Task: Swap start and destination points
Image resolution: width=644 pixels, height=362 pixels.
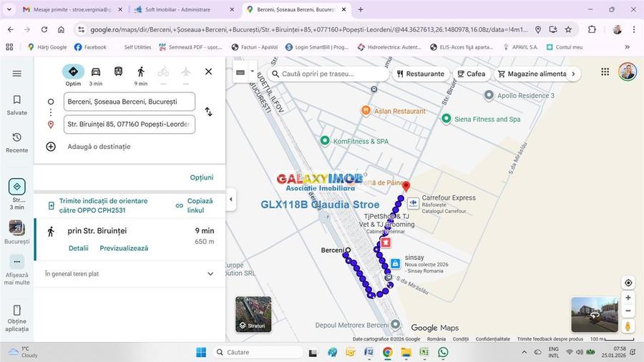Action: (208, 112)
